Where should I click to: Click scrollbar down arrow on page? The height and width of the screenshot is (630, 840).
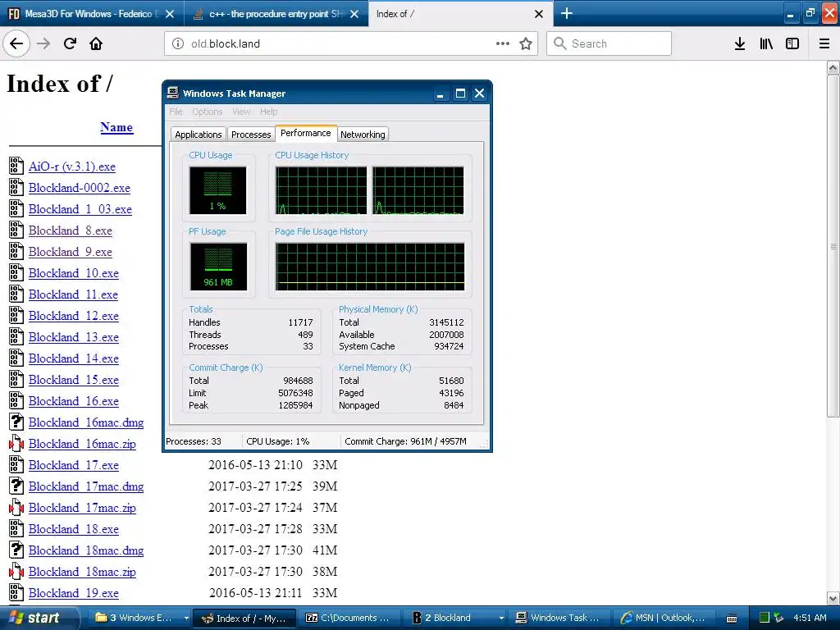[833, 598]
